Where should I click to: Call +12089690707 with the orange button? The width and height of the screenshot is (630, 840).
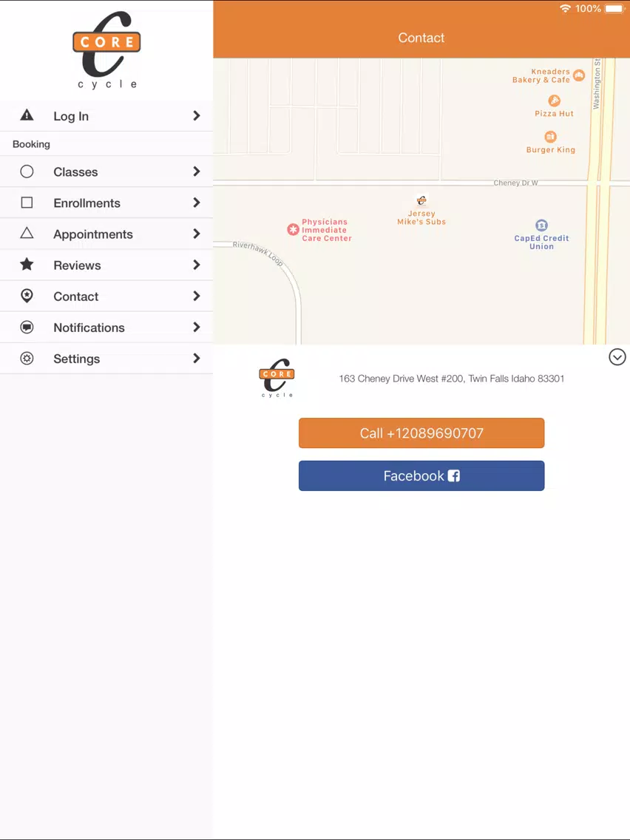click(421, 433)
